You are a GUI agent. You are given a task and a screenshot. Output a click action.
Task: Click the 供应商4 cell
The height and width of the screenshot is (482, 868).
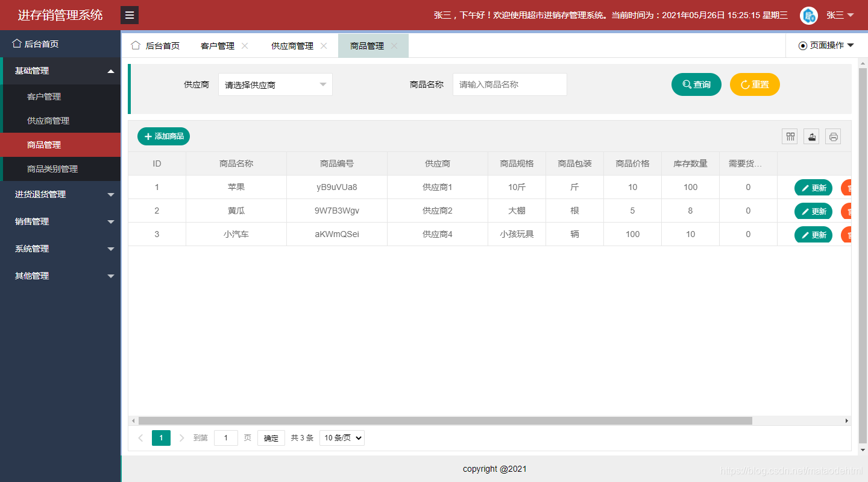(438, 234)
